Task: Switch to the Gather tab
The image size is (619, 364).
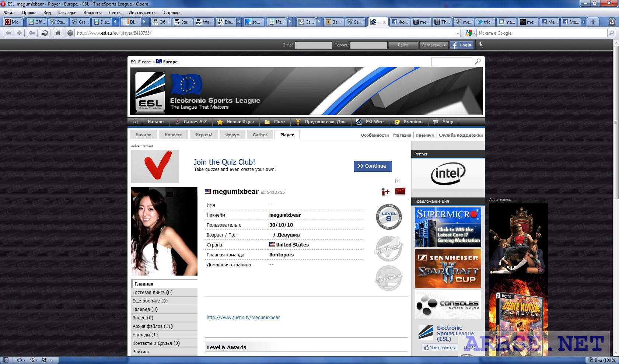Action: [x=260, y=135]
